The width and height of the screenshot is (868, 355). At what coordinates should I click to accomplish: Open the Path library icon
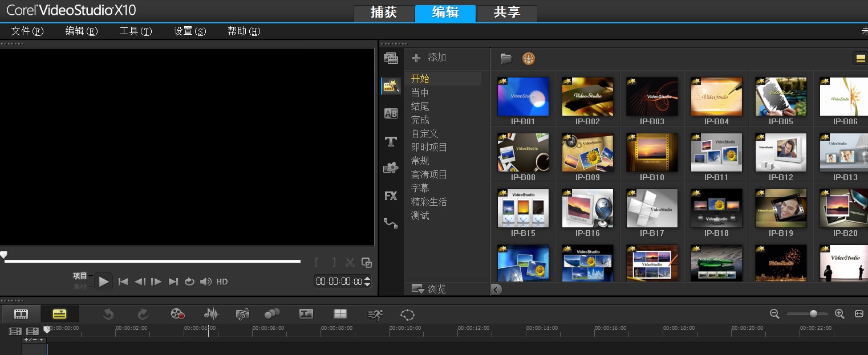(391, 223)
